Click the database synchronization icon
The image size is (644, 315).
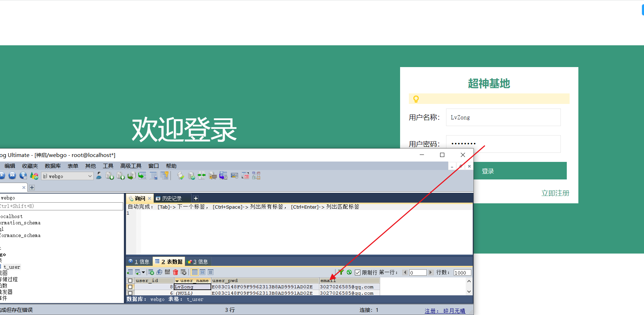click(191, 176)
